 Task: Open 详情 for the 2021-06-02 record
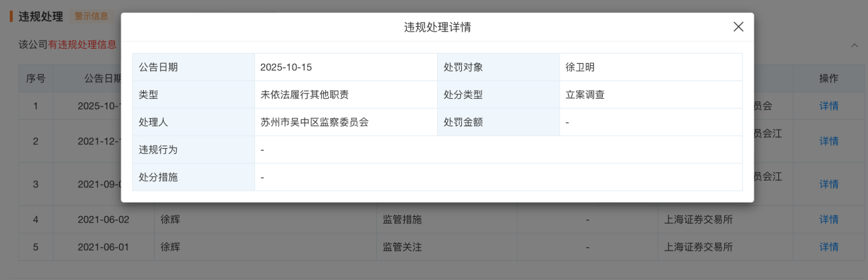(x=829, y=220)
